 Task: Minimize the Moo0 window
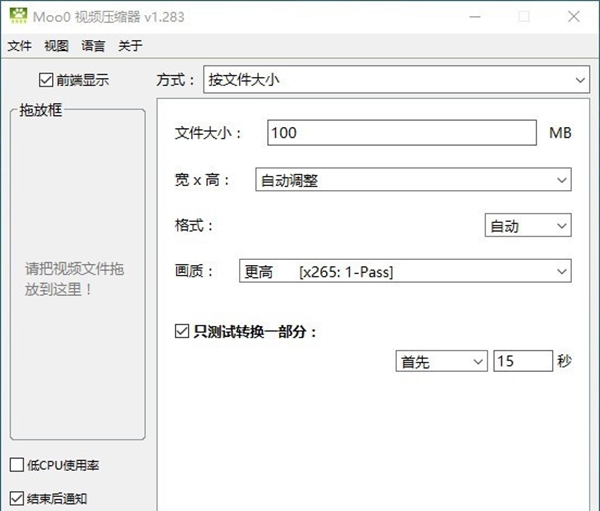[x=475, y=16]
